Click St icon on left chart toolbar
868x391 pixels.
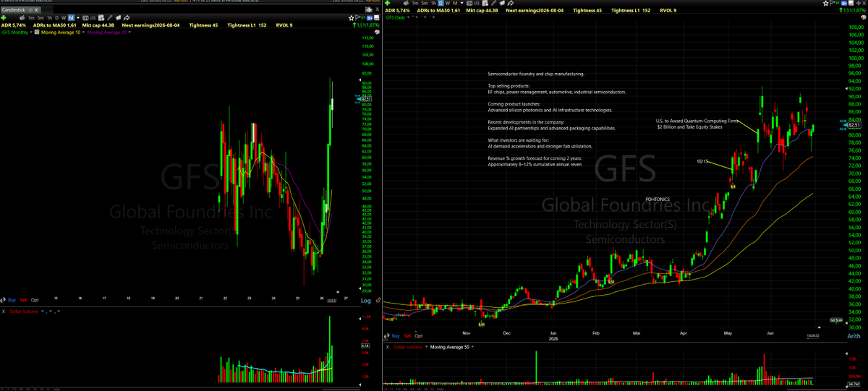click(370, 17)
